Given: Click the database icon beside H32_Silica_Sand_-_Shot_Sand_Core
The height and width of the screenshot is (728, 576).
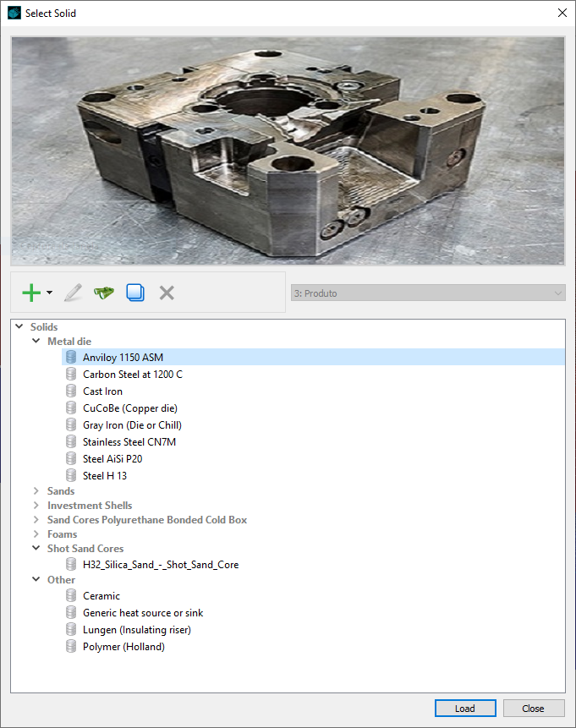Looking at the screenshot, I should click(71, 564).
